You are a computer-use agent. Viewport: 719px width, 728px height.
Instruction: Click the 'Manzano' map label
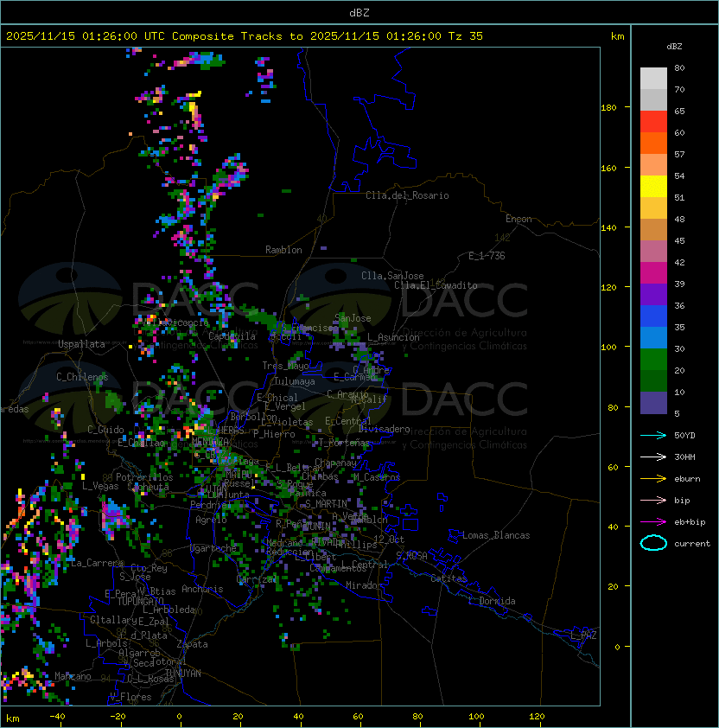coord(73,676)
